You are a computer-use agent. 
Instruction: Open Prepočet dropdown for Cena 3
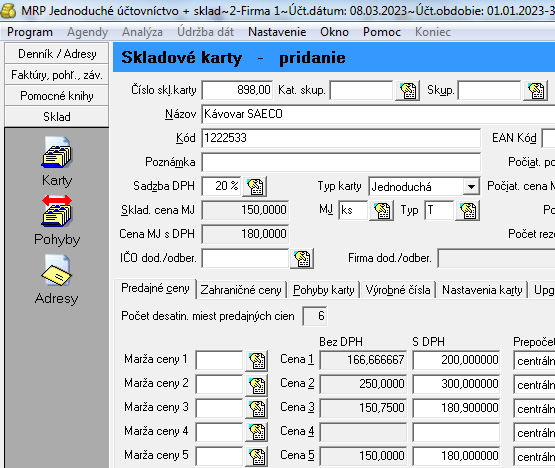pos(534,409)
